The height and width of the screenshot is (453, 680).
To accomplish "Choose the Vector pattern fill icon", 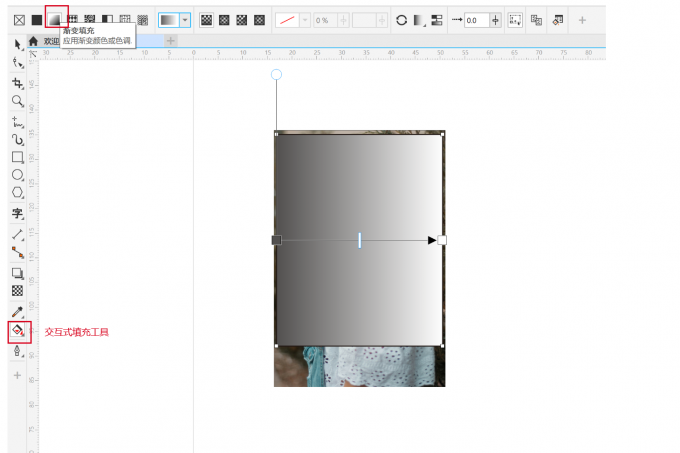I will [72, 19].
